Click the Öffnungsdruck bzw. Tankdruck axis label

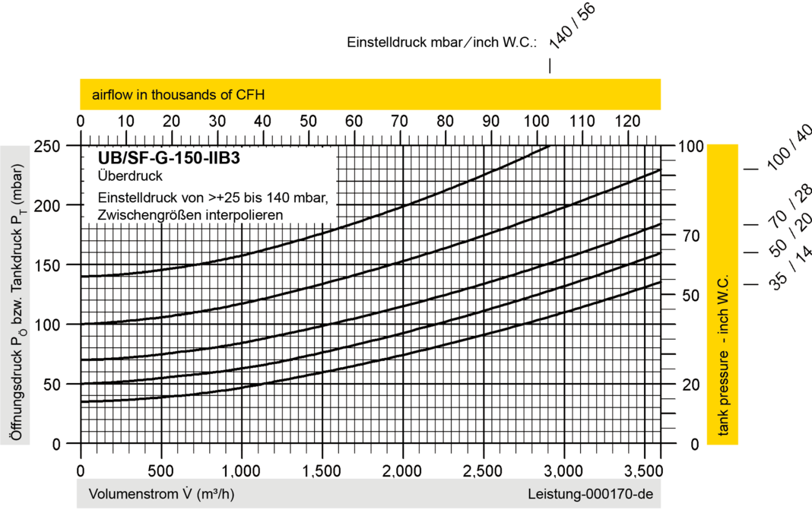click(x=15, y=302)
